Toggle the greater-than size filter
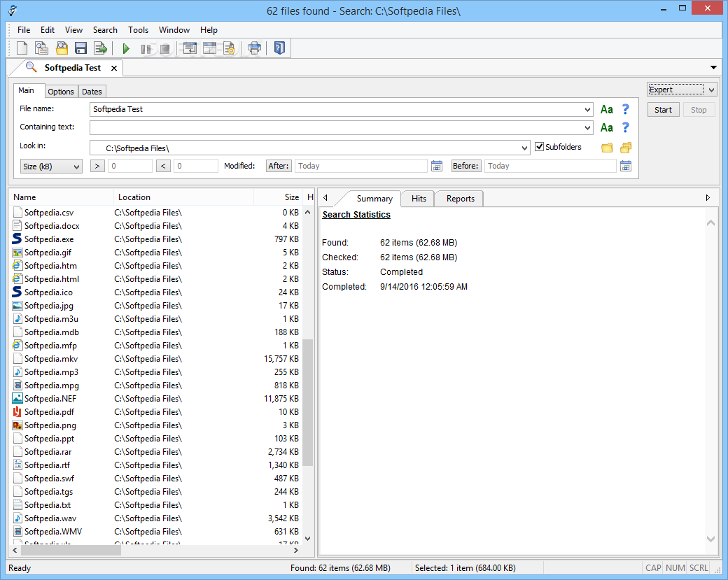The width and height of the screenshot is (728, 580). pos(97,166)
